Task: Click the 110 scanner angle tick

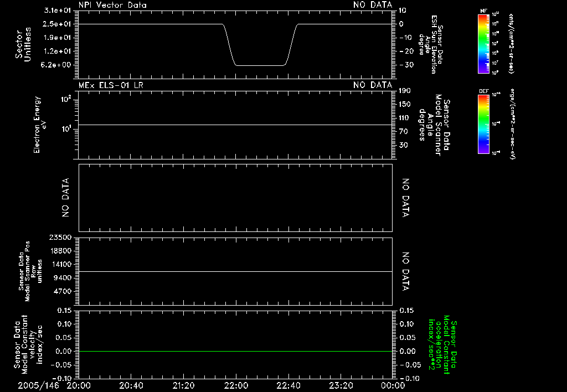Action: [x=405, y=118]
